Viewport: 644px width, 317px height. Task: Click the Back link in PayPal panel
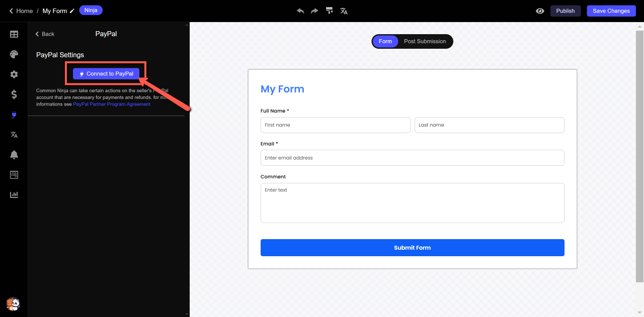pos(45,34)
